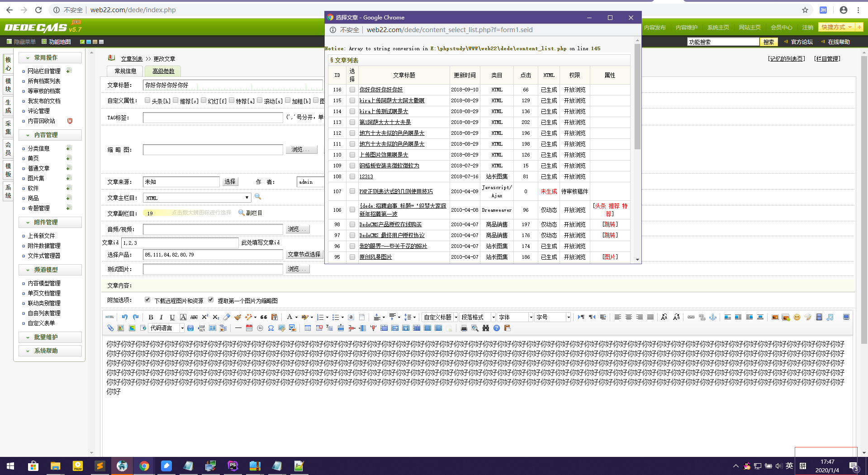Insert music with the note icon

click(830, 317)
